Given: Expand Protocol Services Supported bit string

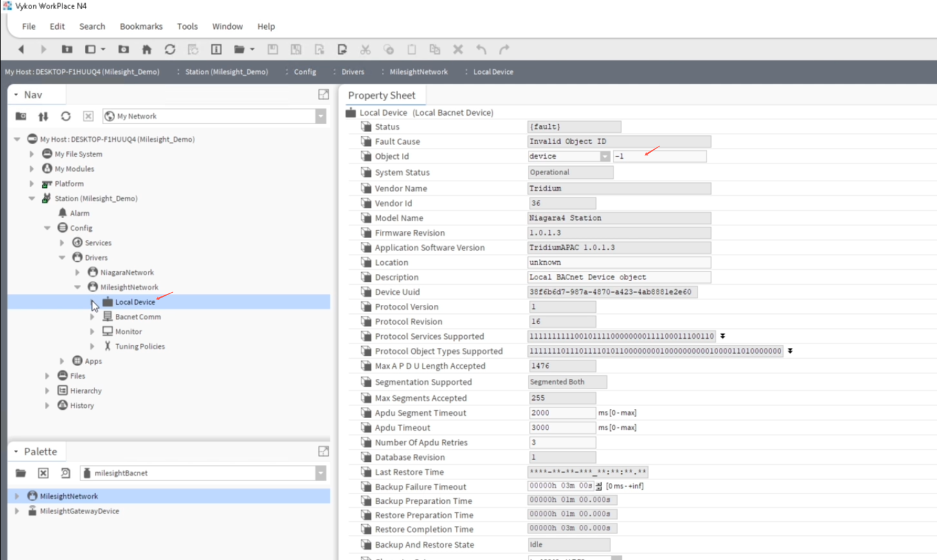Looking at the screenshot, I should [x=722, y=336].
